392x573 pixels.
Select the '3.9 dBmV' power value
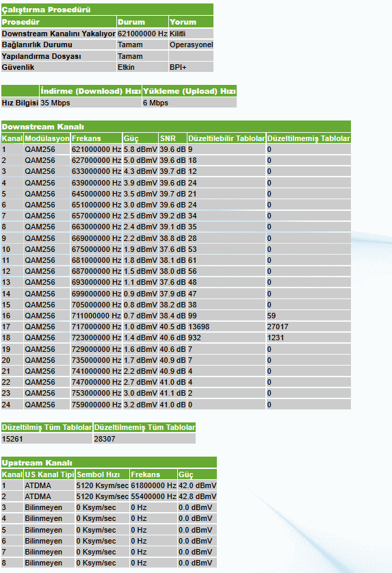point(140,183)
